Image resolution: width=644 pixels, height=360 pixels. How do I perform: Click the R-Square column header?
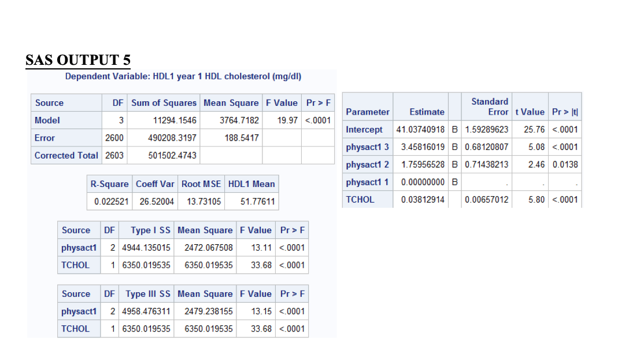(110, 183)
